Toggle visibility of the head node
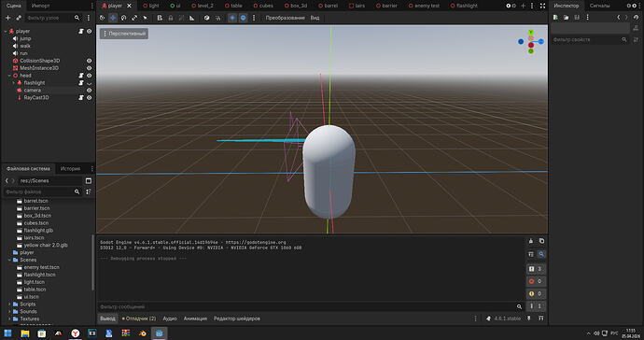 tap(89, 76)
